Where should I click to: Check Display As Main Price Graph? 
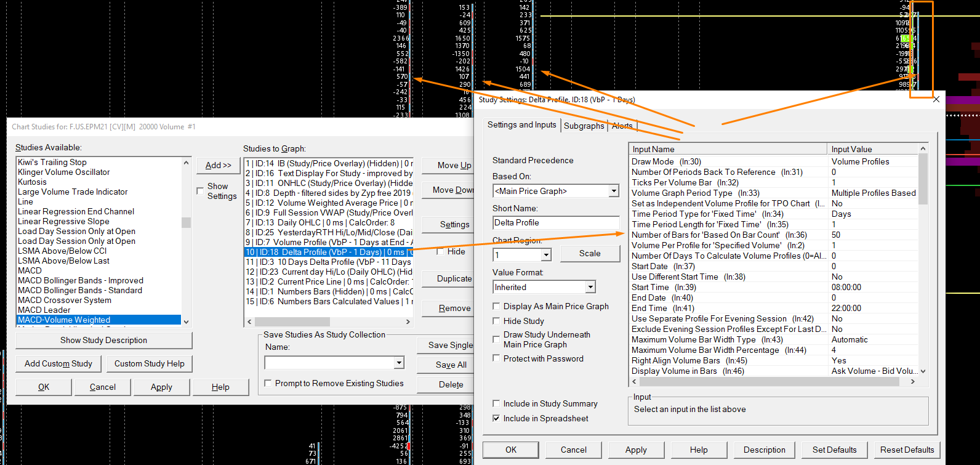[496, 306]
